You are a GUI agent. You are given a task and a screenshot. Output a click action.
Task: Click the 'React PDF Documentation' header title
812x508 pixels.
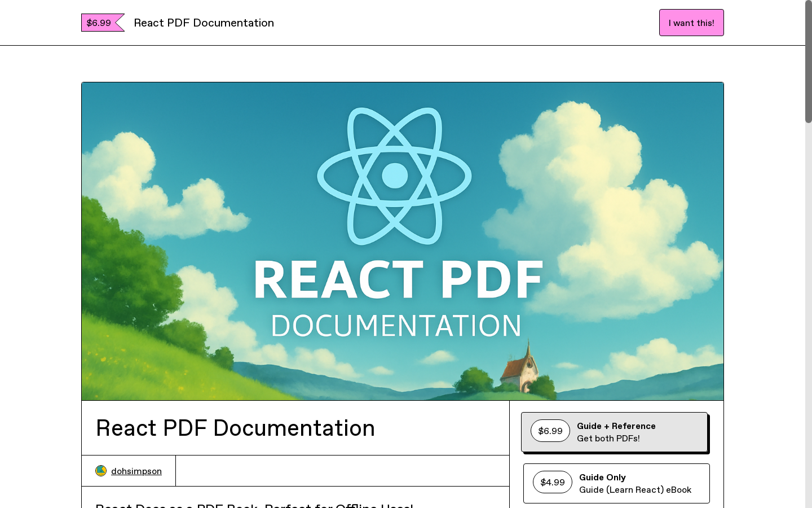204,23
